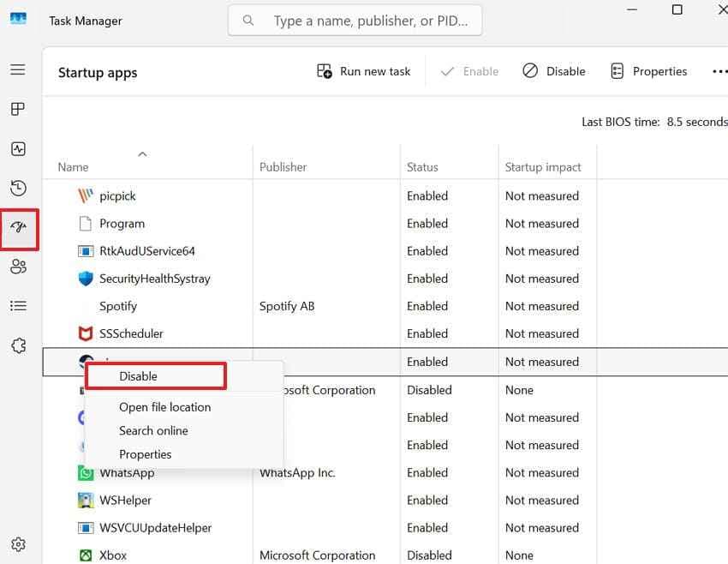
Task: Click the Task Manager app icon
Action: point(18,19)
